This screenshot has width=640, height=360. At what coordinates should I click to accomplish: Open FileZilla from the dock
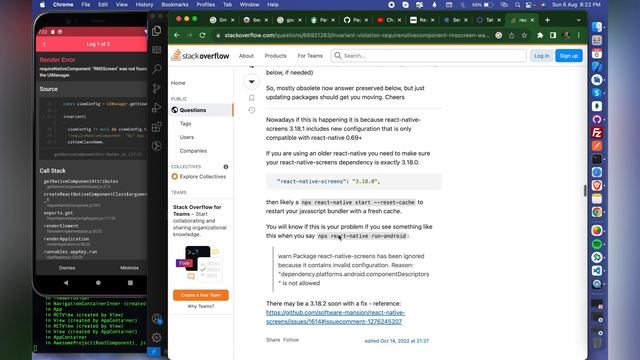[597, 133]
